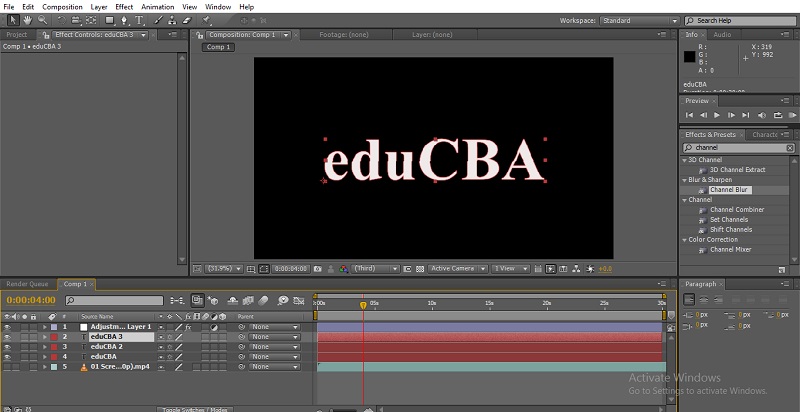
Task: Select the Pan Behind anchor tool
Action: (x=91, y=20)
